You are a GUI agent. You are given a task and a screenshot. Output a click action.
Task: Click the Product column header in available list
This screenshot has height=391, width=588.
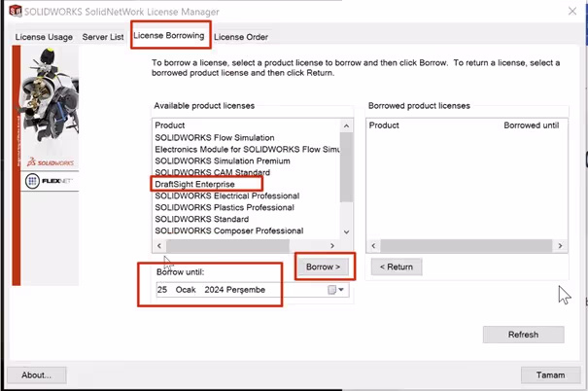[170, 125]
